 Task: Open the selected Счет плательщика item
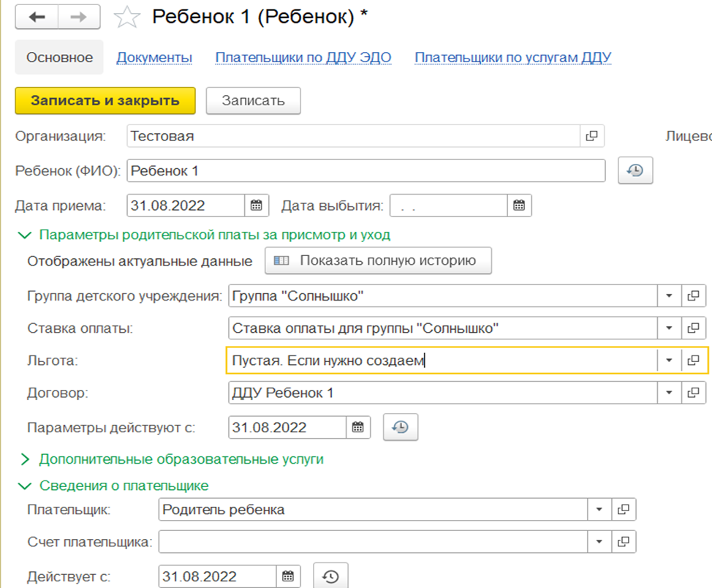624,542
